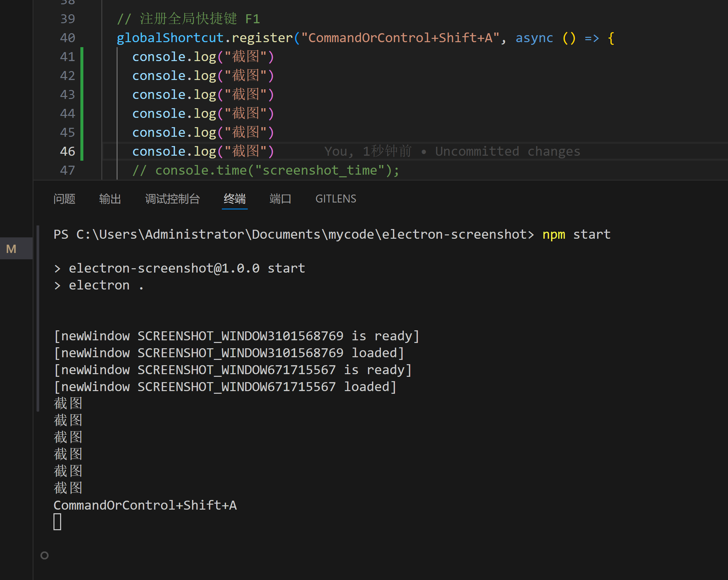Switch to the 端口 tab
The image size is (728, 580).
click(280, 199)
